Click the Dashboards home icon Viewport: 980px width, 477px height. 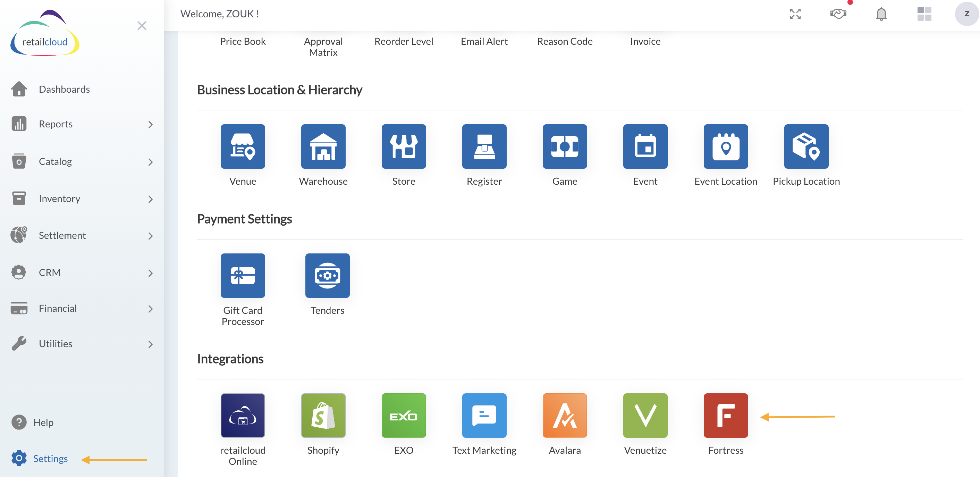pos(19,89)
